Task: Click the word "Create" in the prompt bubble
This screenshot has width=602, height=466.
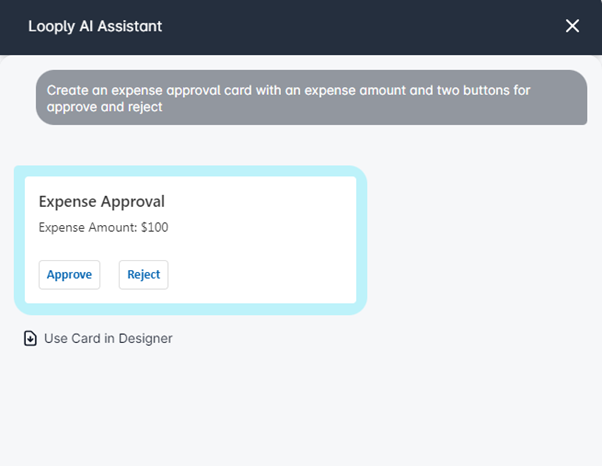Action: [68, 91]
